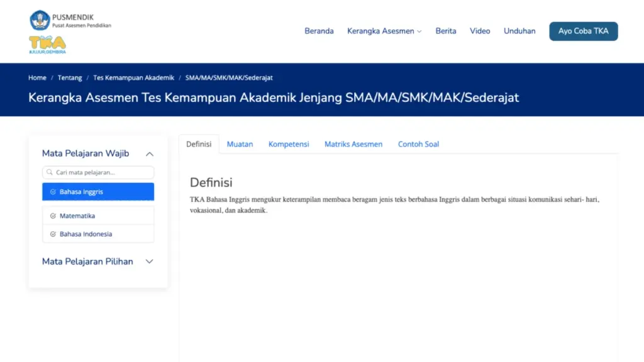Screen dimensions: 644x362
Task: Open the Contoh Soal tab
Action: (x=418, y=144)
